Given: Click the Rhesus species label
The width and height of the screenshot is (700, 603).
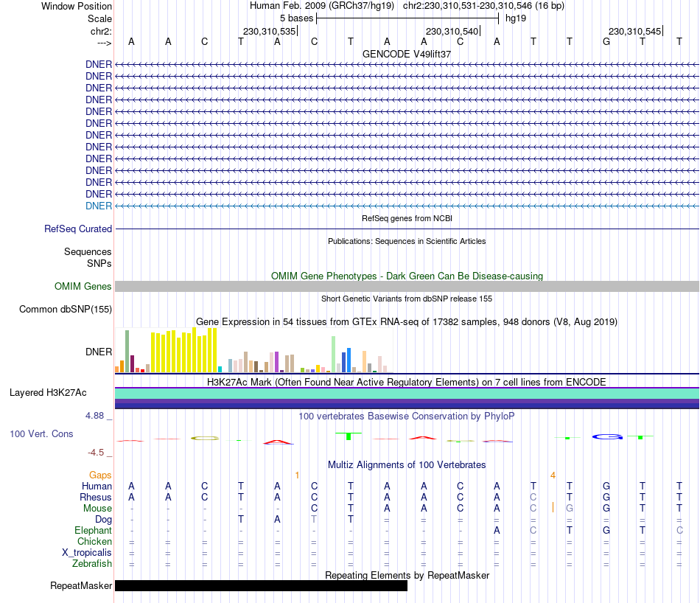Looking at the screenshot, I should [96, 497].
